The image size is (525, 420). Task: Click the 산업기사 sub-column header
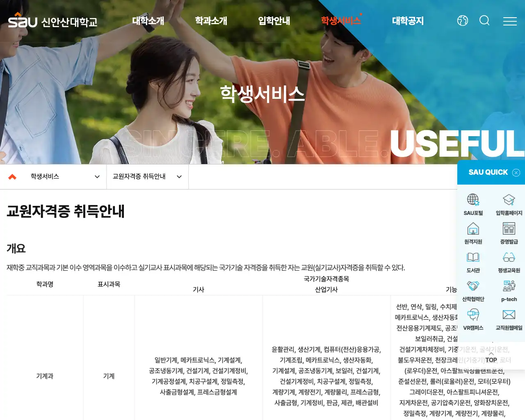(326, 290)
